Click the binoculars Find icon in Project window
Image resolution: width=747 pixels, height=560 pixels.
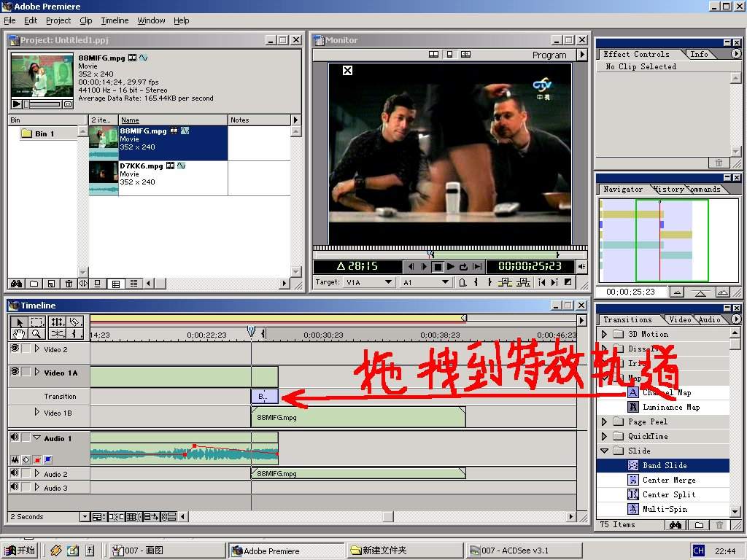(x=17, y=284)
